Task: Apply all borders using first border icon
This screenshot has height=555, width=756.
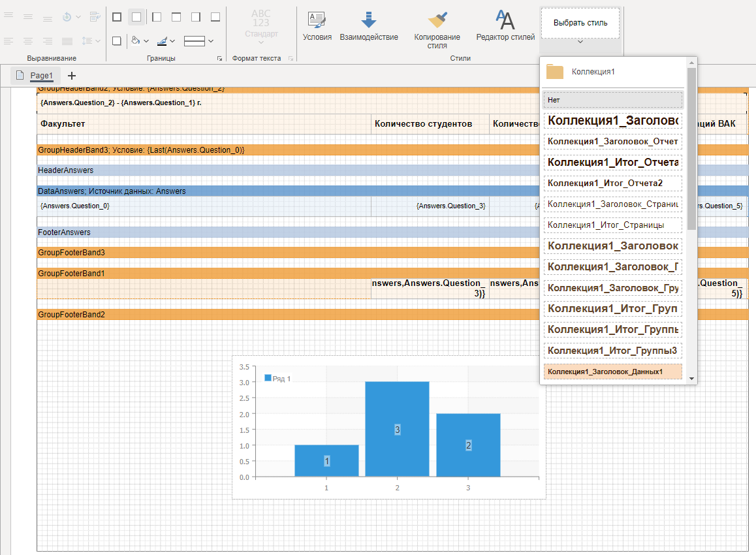Action: pos(116,17)
